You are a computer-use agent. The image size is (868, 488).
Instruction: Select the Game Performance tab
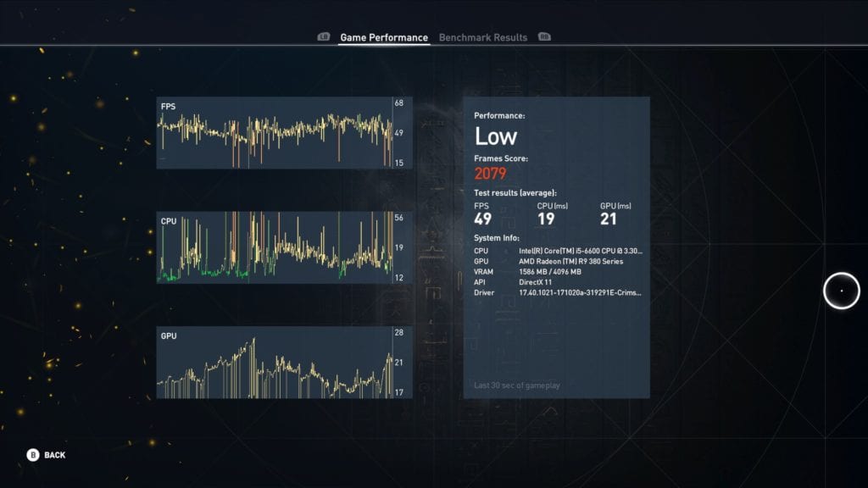(x=383, y=37)
